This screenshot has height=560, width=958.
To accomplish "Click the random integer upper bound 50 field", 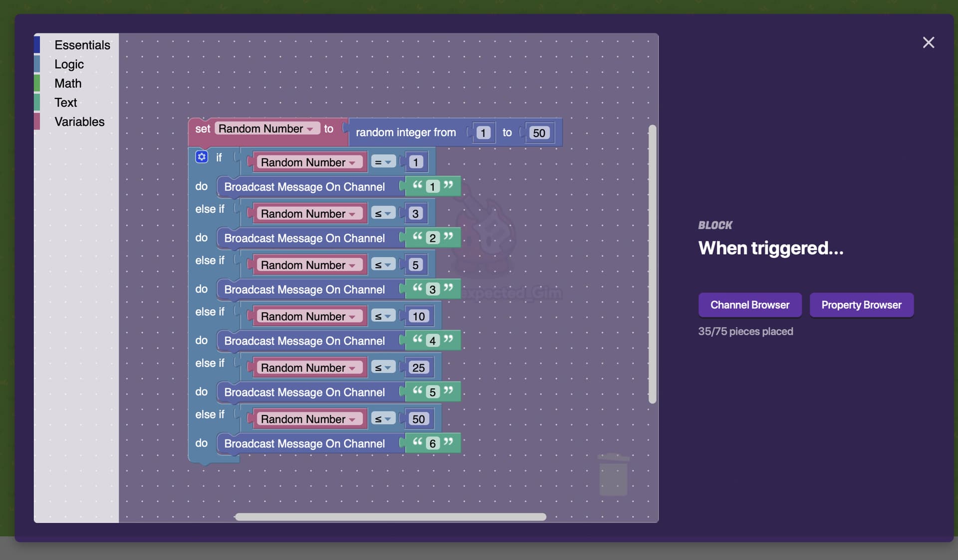I will (x=538, y=133).
